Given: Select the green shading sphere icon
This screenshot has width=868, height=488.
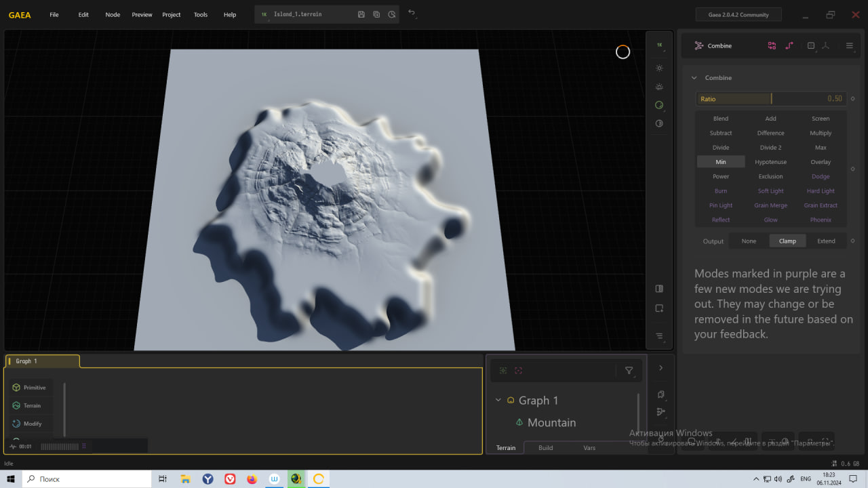Looking at the screenshot, I should (659, 105).
